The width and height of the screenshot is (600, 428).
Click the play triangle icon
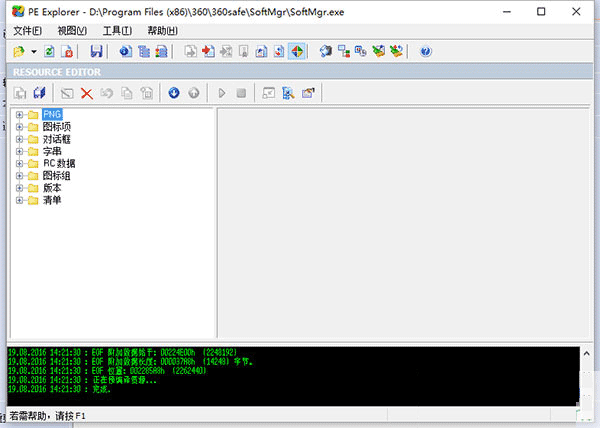(222, 93)
